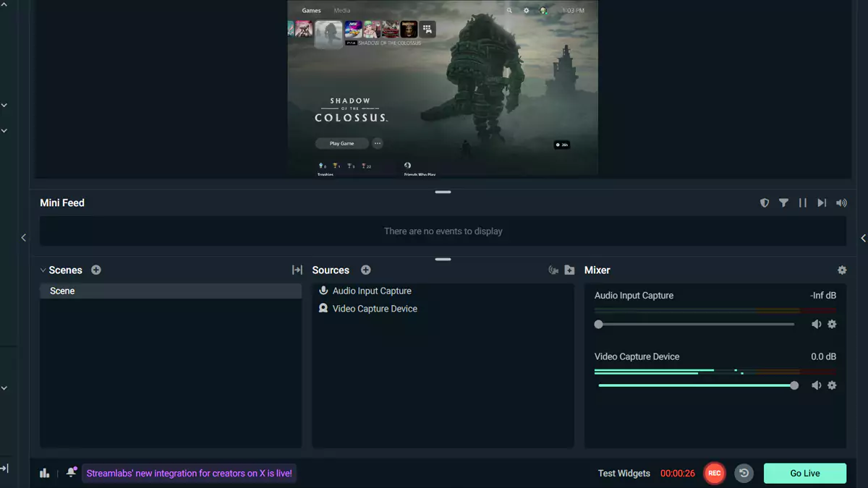Screen dimensions: 868x488
Task: Click the game library grid icon in preview
Action: point(427,29)
